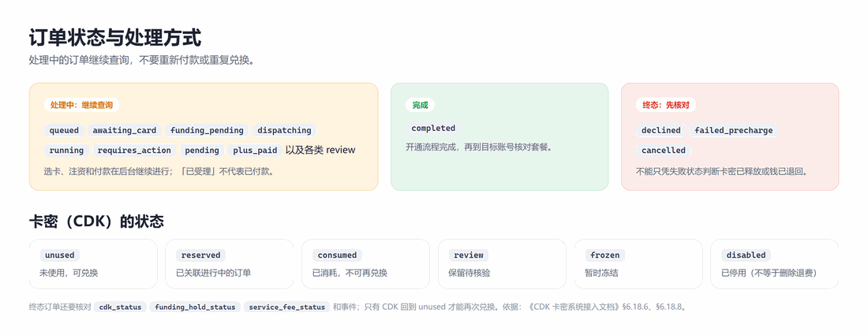The image size is (868, 335).
Task: Click the 不能只凭失败状态 warning line
Action: [x=722, y=171]
